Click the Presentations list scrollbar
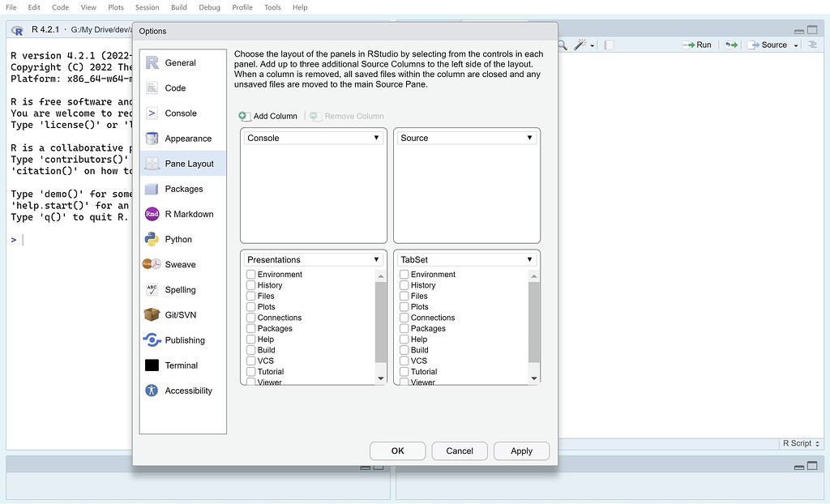Viewport: 830px width, 504px height. click(379, 324)
